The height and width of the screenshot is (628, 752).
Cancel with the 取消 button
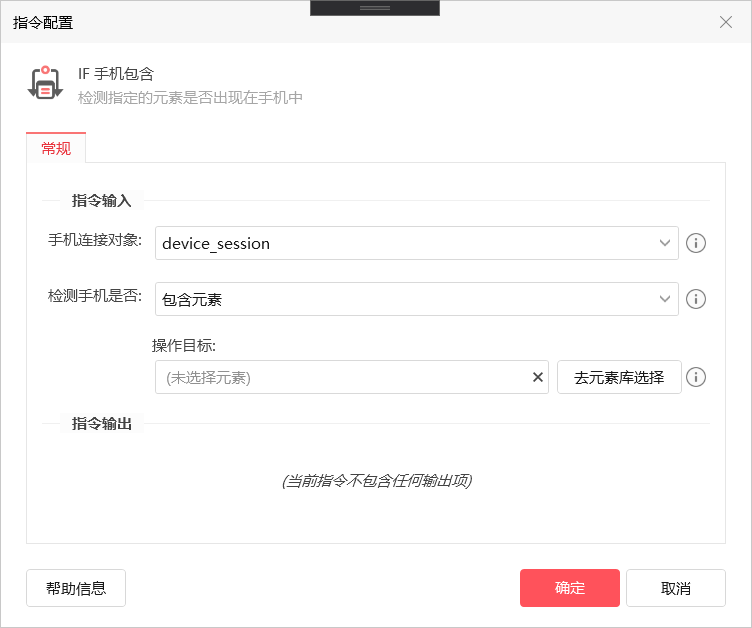tap(676, 588)
